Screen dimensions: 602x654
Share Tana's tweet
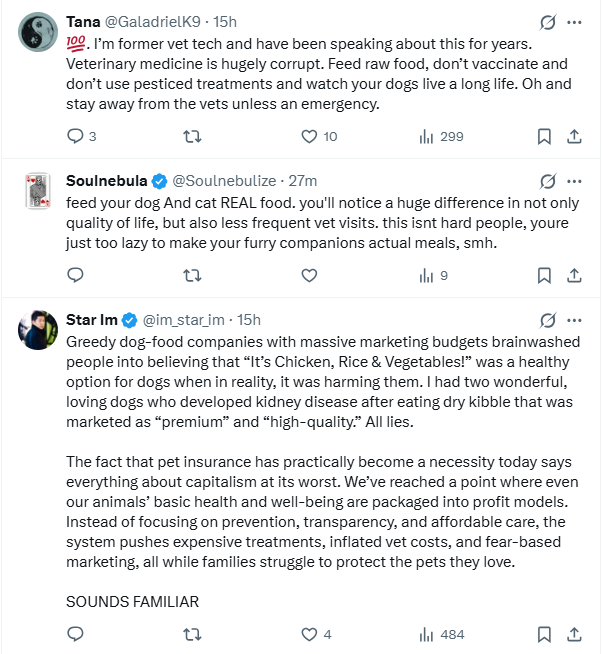574,136
